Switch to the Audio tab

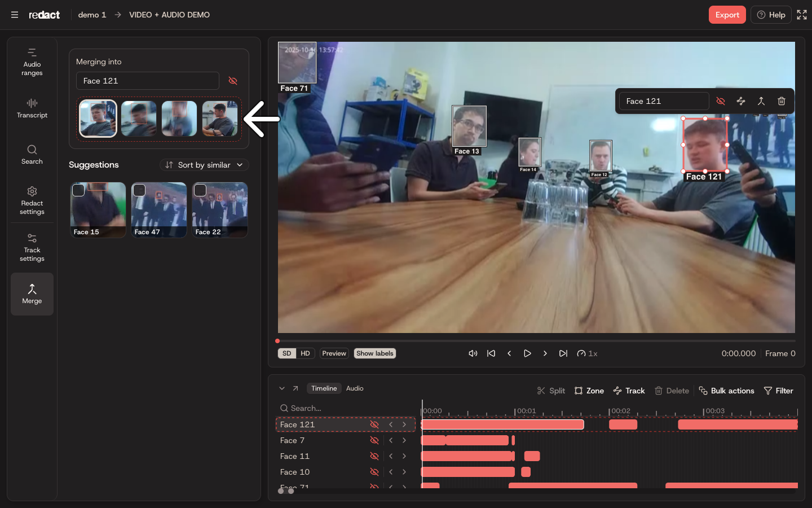pos(355,388)
